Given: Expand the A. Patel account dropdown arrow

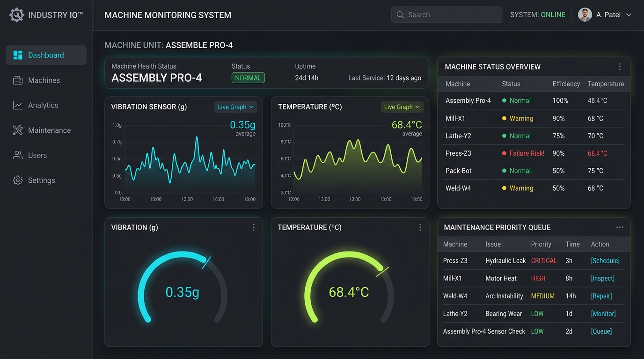Looking at the screenshot, I should pyautogui.click(x=629, y=15).
